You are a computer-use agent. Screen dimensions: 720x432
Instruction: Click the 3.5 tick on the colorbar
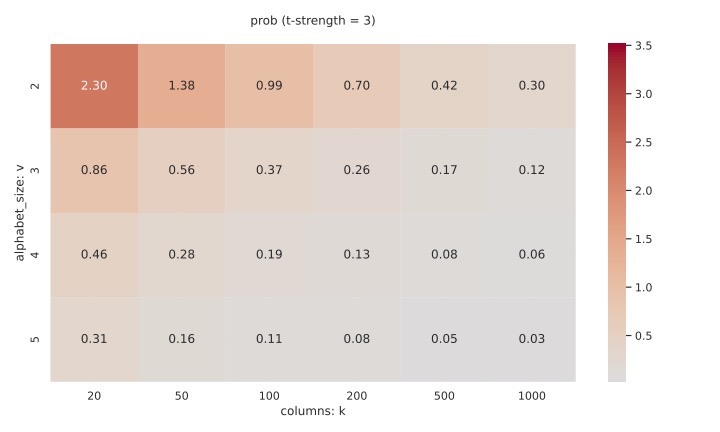pos(644,46)
